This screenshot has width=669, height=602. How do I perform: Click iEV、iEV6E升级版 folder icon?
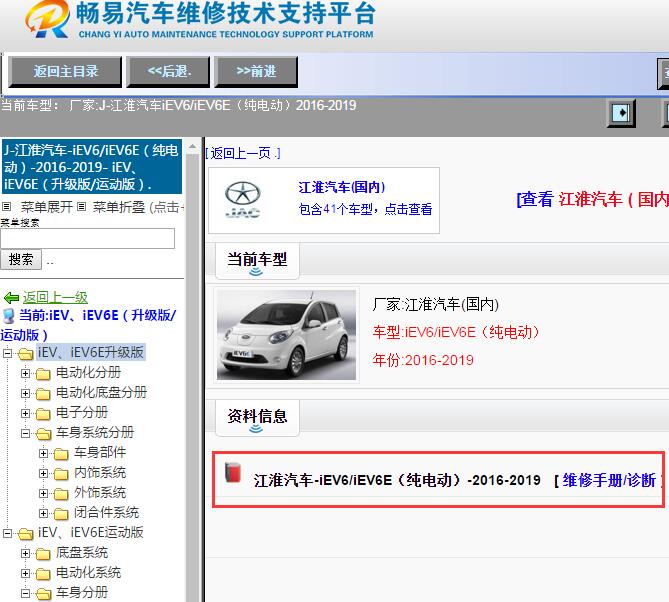click(x=26, y=354)
